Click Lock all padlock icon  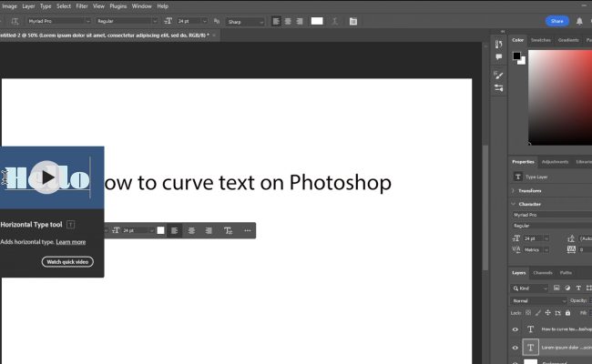(x=567, y=313)
